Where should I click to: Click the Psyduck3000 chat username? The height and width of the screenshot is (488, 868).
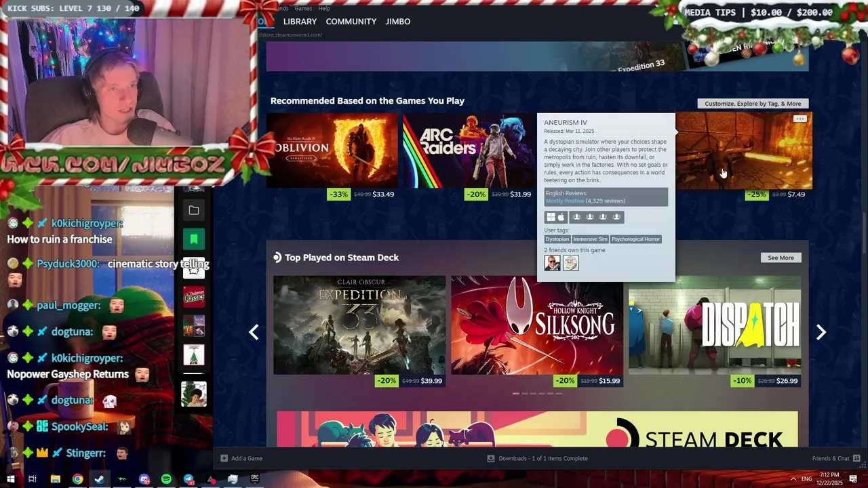click(x=68, y=264)
